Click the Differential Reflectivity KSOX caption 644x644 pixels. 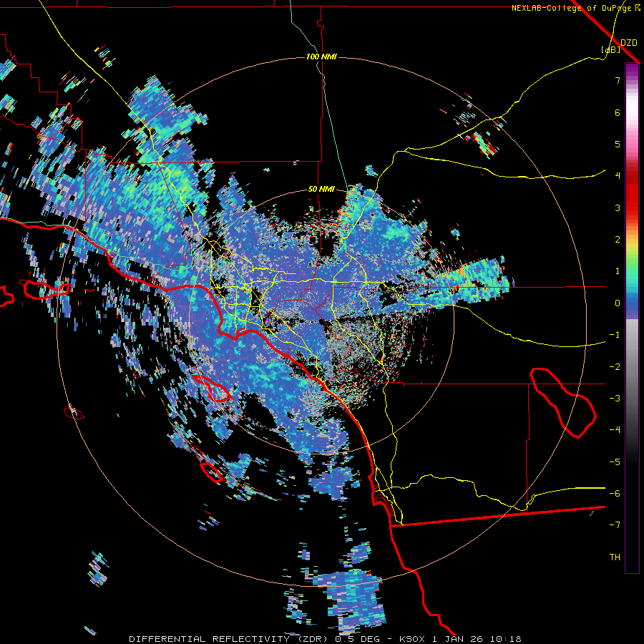325,639
